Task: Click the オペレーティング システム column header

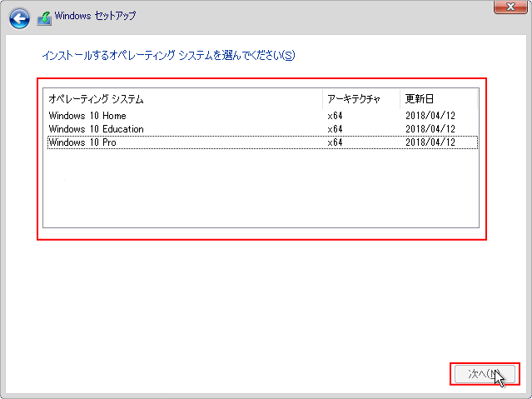Action: tap(183, 99)
